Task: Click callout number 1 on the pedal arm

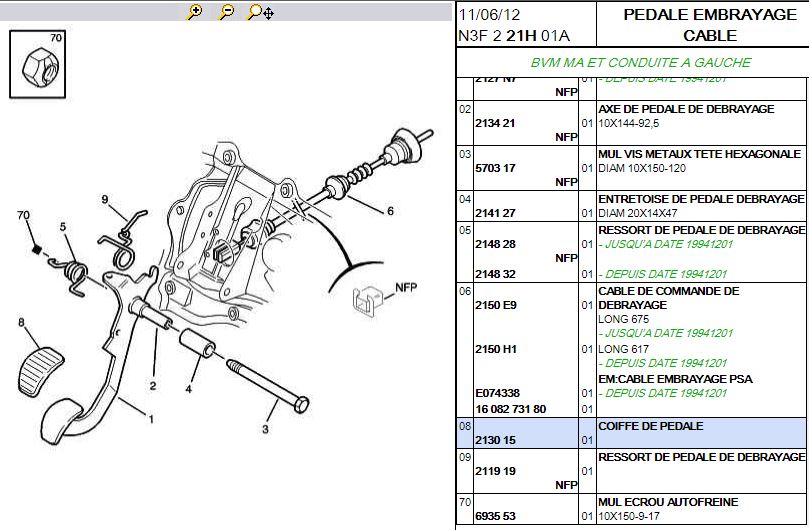Action: pyautogui.click(x=151, y=418)
